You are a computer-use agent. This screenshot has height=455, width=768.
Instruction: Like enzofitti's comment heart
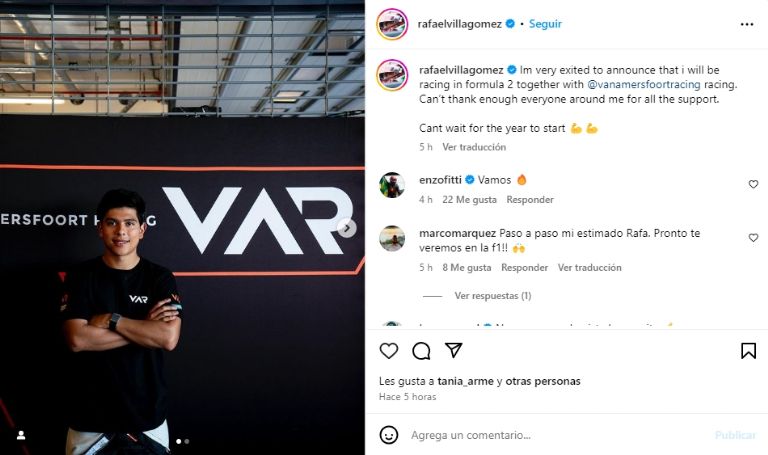tap(753, 184)
